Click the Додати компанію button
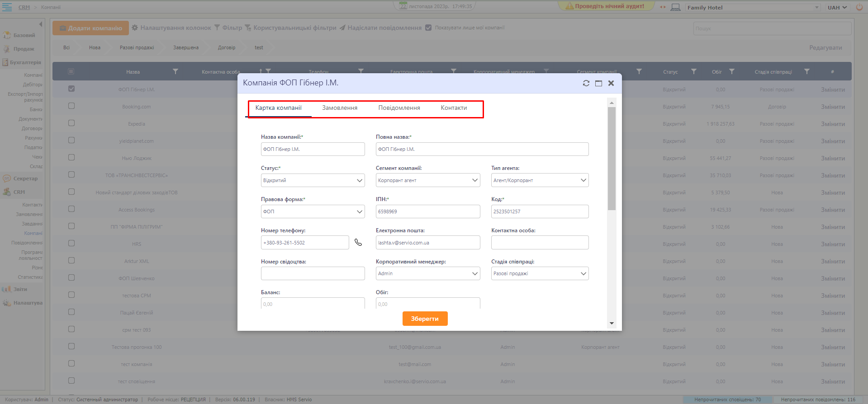868x404 pixels. (90, 28)
